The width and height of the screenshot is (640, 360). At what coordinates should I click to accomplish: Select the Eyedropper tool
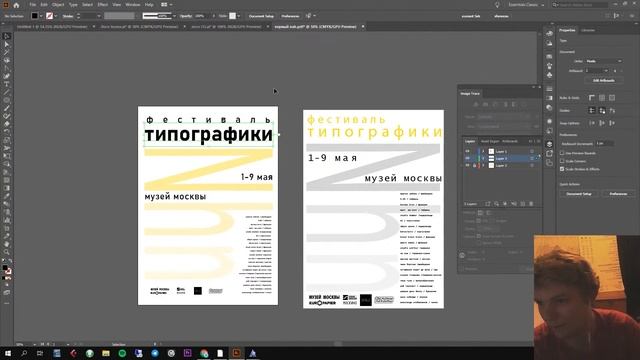pyautogui.click(x=7, y=196)
